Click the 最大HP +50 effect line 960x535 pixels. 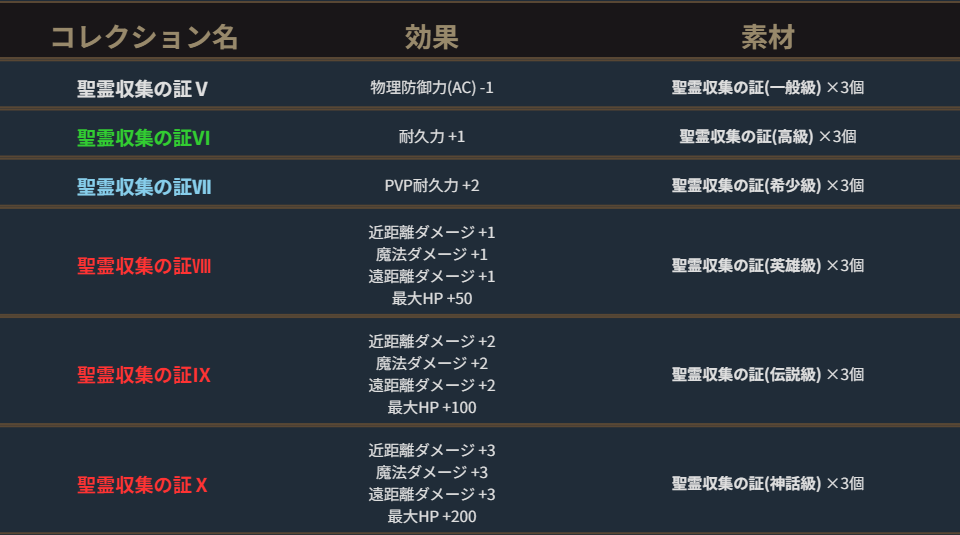coord(432,298)
